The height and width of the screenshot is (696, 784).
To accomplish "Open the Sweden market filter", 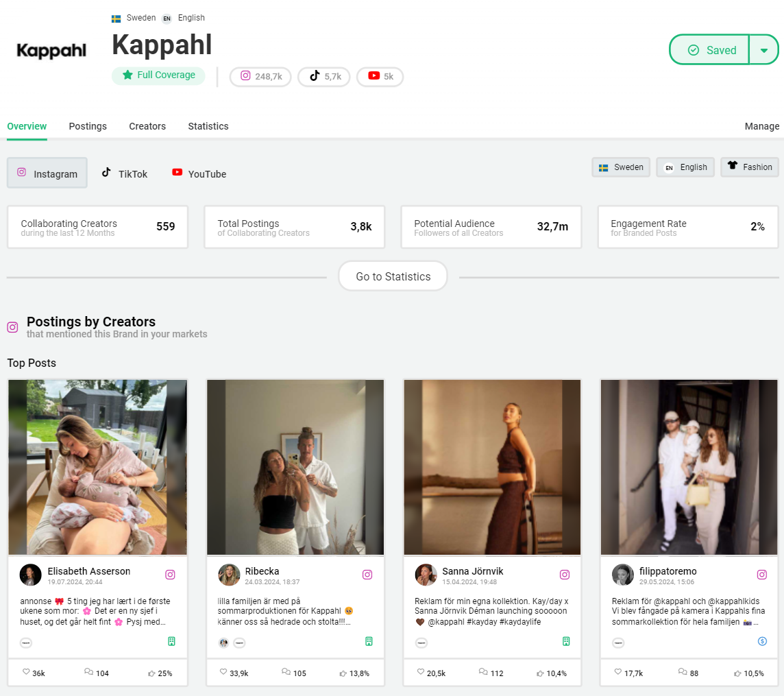I will (x=621, y=167).
